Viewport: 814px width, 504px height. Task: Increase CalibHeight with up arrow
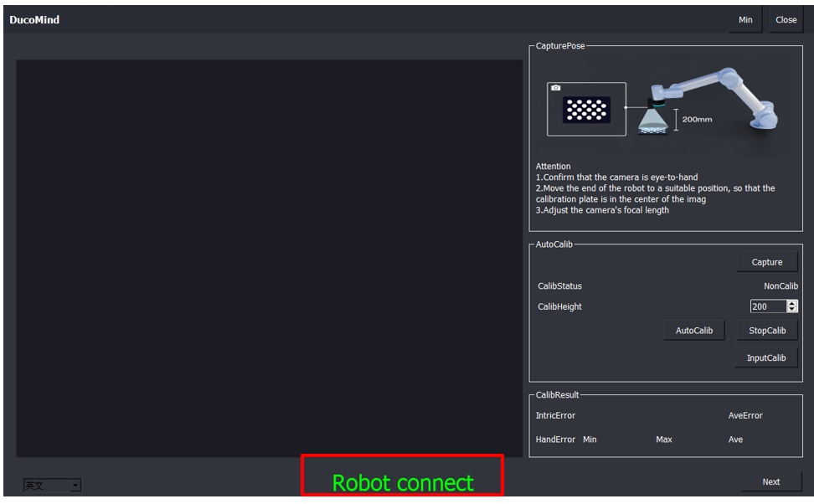(x=791, y=304)
